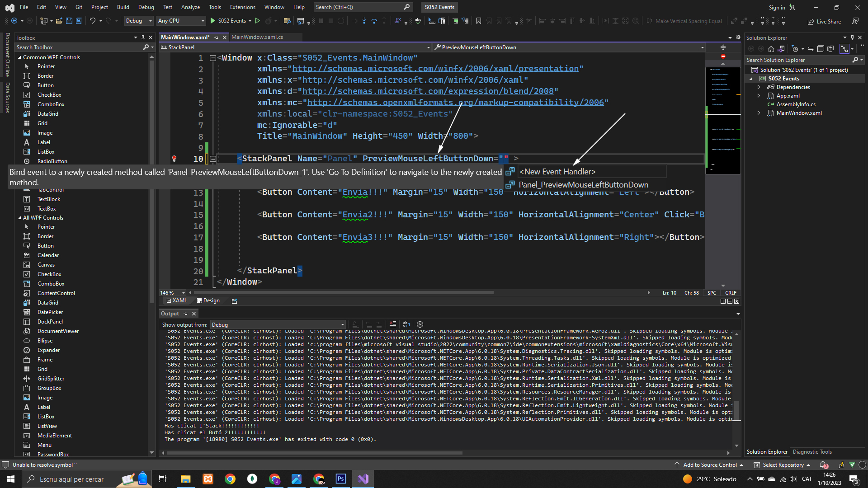Image resolution: width=868 pixels, height=488 pixels.
Task: Click Clear All in Output panel
Action: 392,324
